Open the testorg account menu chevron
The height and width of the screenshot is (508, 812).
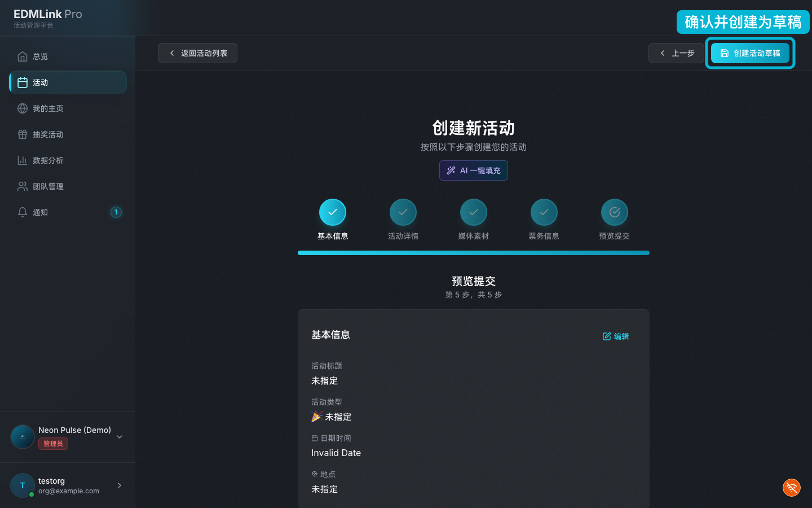(x=120, y=485)
